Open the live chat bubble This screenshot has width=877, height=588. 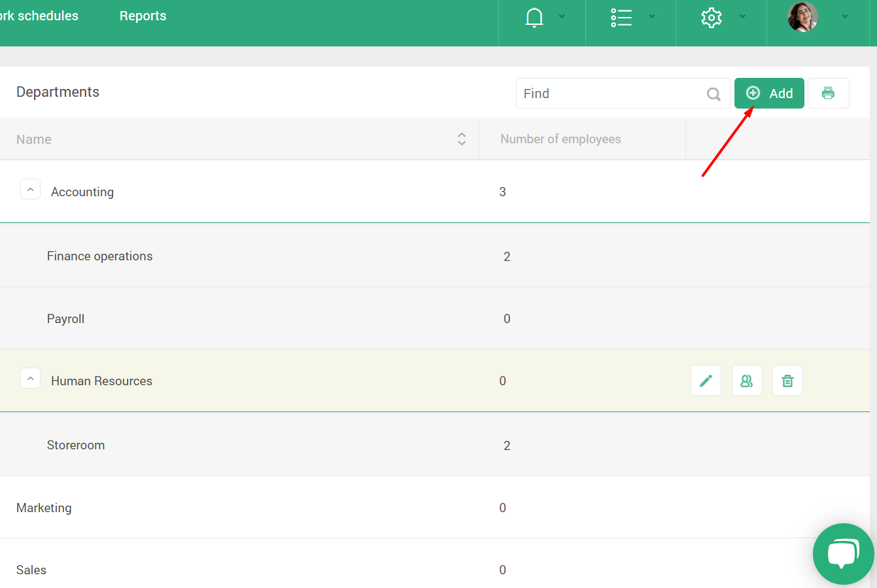pos(844,554)
